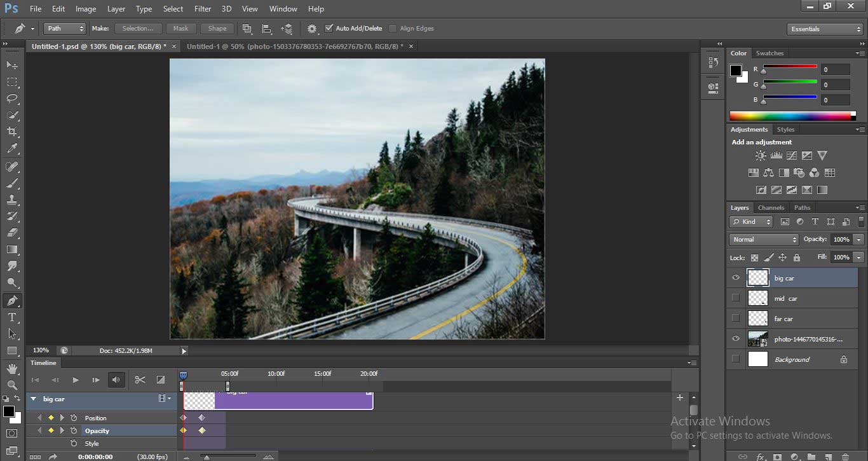Open the Filter menu

coord(203,9)
